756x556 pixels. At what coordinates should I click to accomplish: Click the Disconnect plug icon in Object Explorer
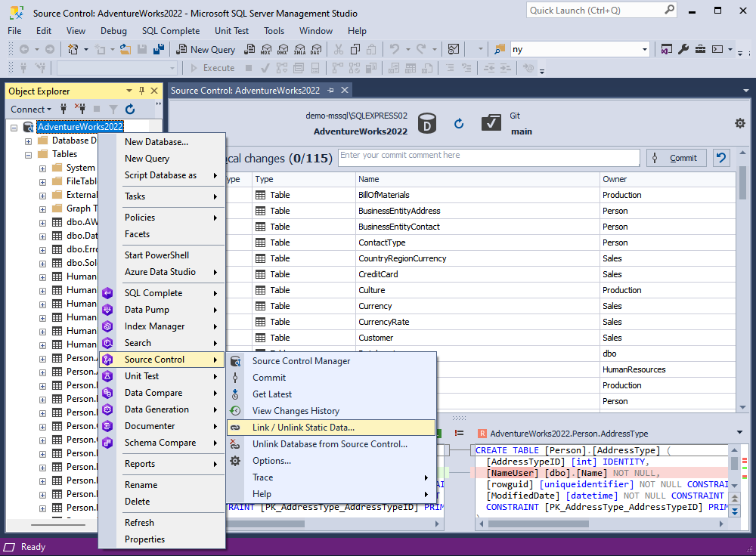point(80,109)
